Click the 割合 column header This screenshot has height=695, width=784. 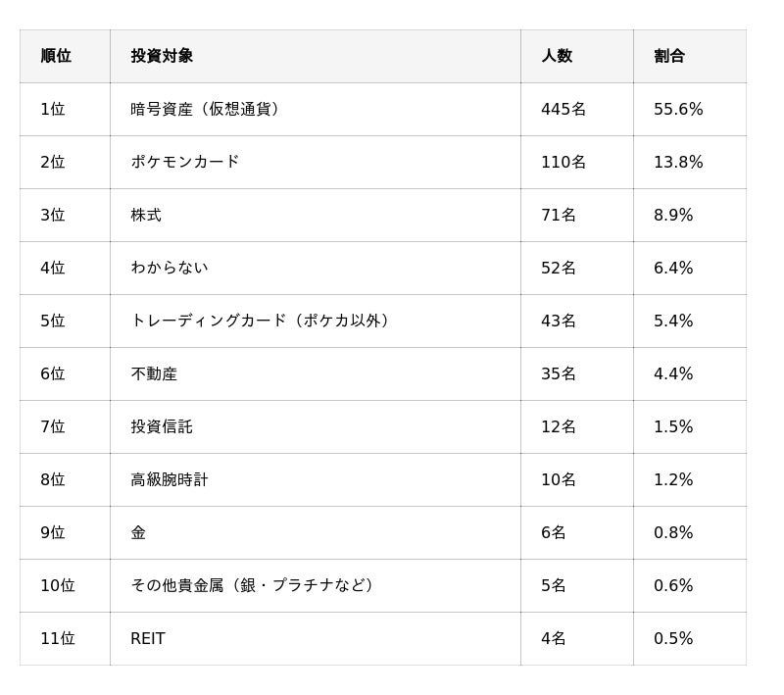tap(669, 56)
